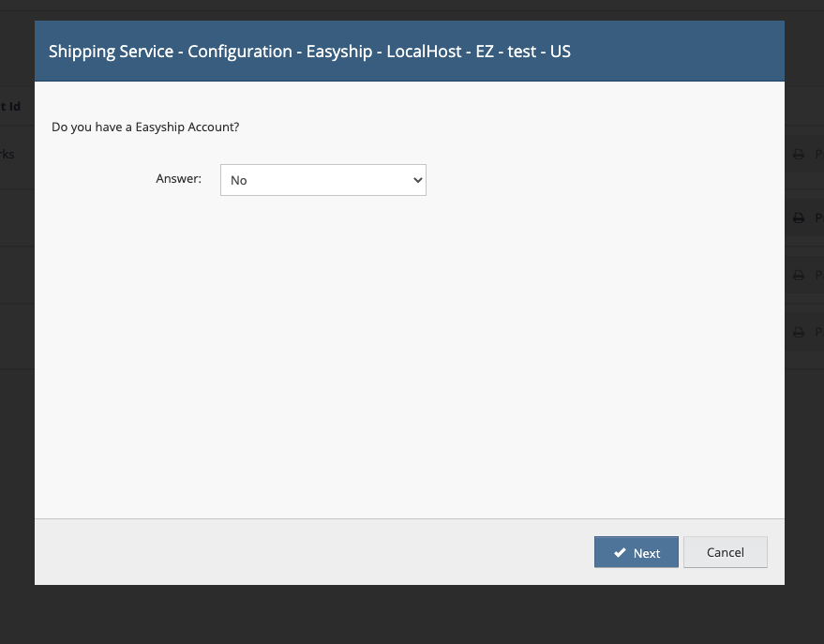Click the second printer icon behind the dialog

click(x=799, y=217)
